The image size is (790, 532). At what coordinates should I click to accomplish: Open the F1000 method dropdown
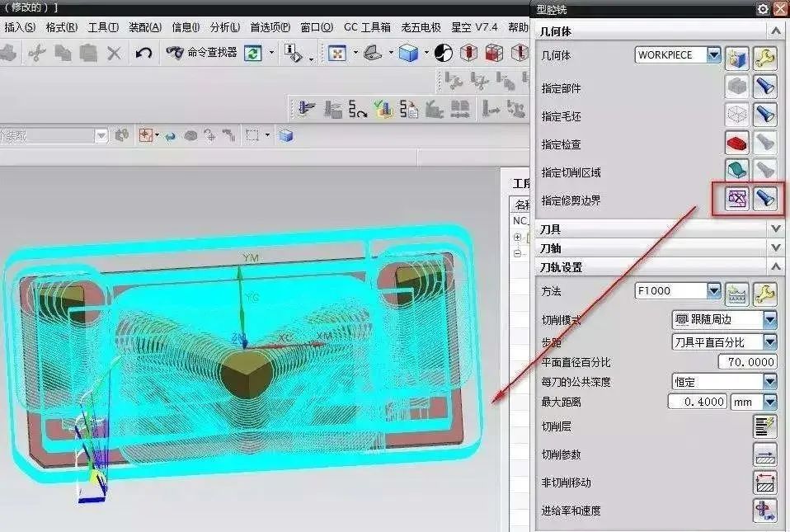(713, 291)
